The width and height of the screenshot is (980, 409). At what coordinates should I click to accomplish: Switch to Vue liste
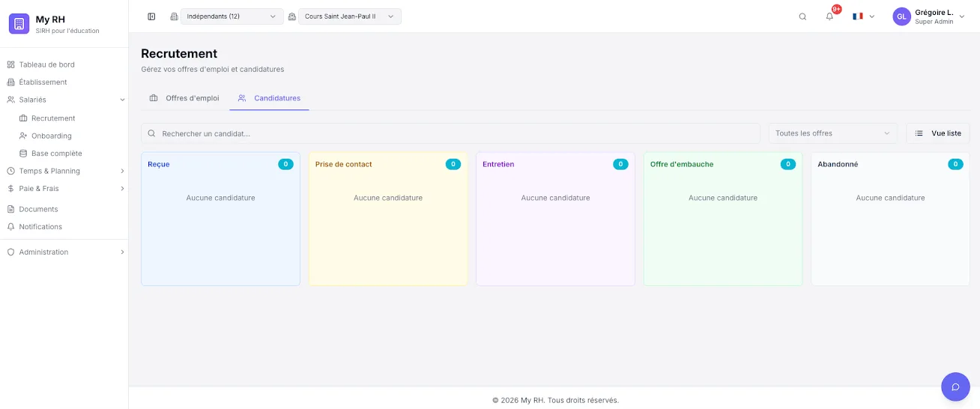coord(938,133)
